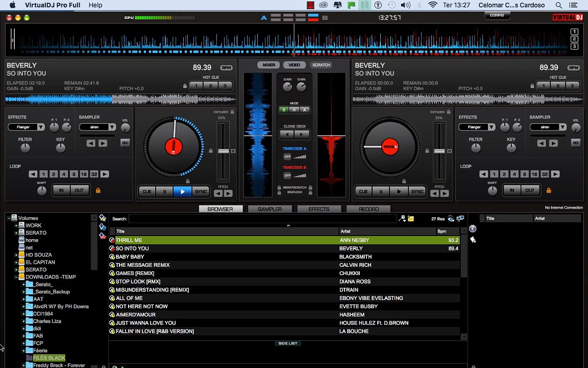Click the search options magnifier icon

coord(402,219)
